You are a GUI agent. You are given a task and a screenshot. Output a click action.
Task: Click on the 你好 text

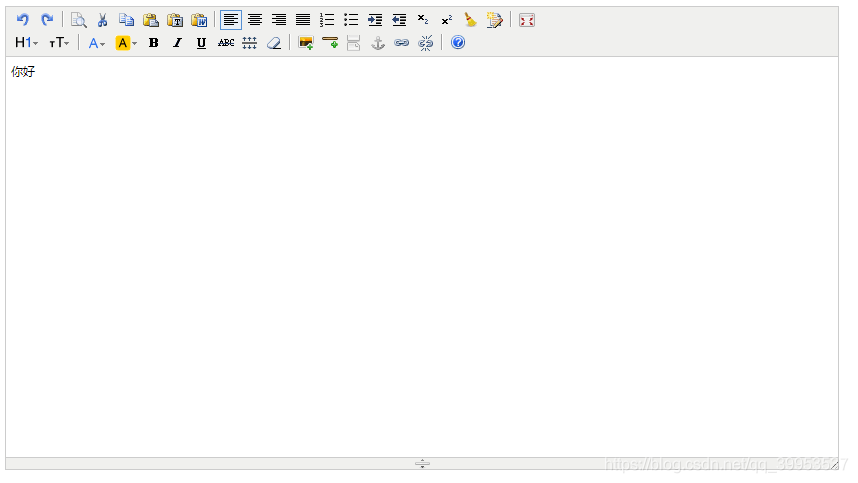tap(23, 72)
